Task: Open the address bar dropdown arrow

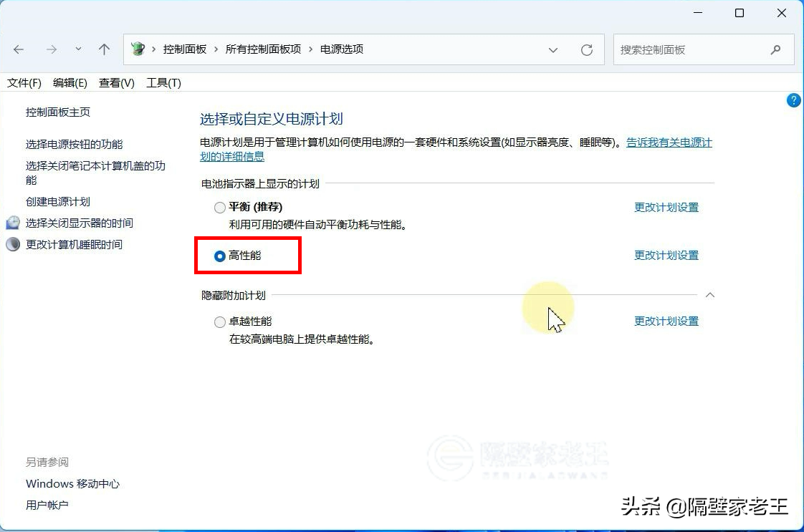Action: [x=553, y=49]
